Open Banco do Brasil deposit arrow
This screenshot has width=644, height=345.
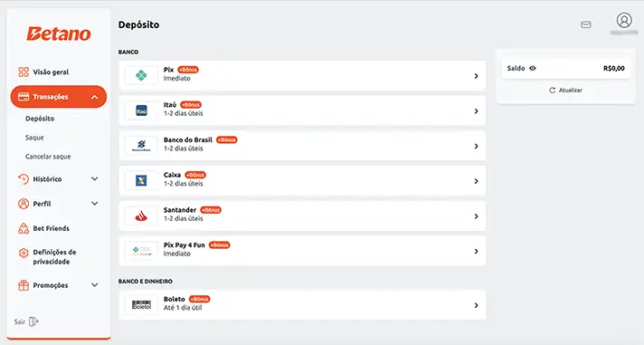[x=476, y=146]
